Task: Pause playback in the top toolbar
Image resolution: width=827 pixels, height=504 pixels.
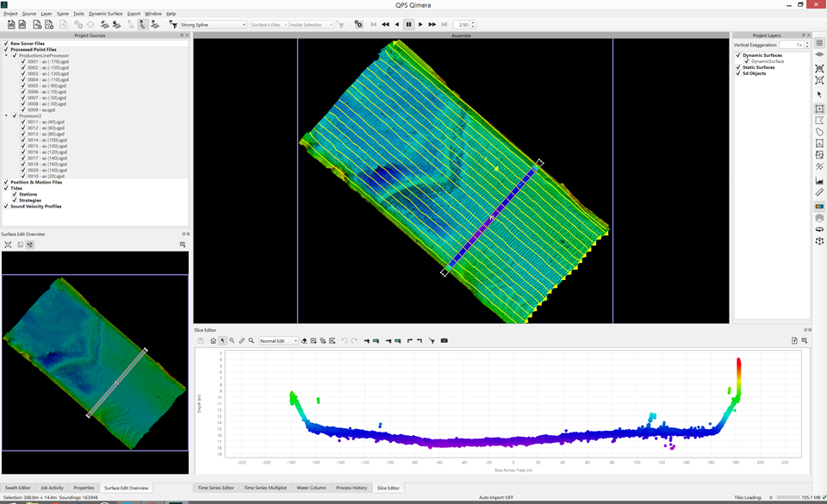Action: tap(408, 25)
